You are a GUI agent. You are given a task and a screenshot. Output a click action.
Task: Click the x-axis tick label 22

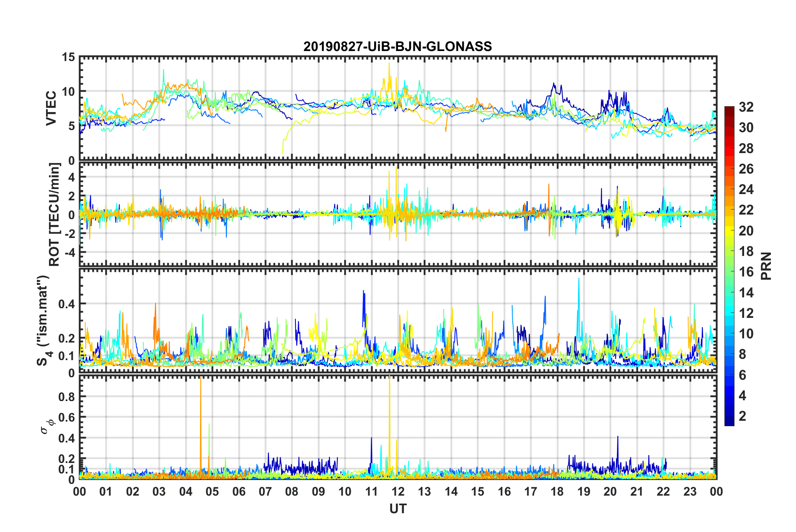tap(663, 491)
